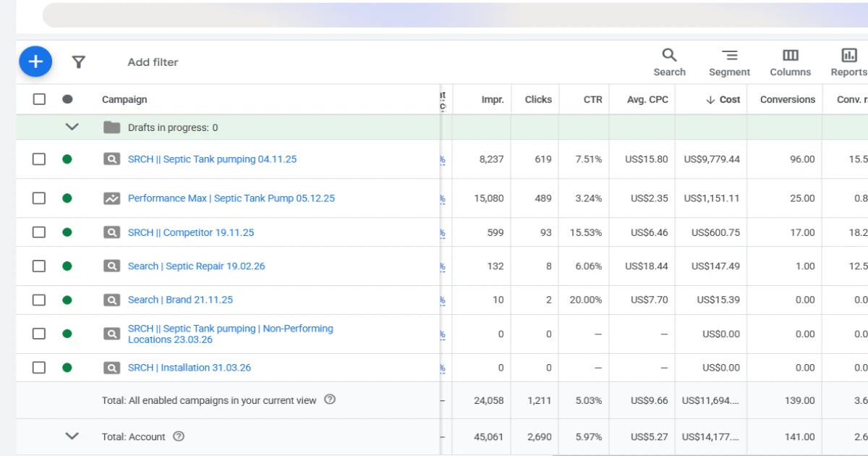Sort by Clicks column header
The height and width of the screenshot is (456, 868).
538,100
